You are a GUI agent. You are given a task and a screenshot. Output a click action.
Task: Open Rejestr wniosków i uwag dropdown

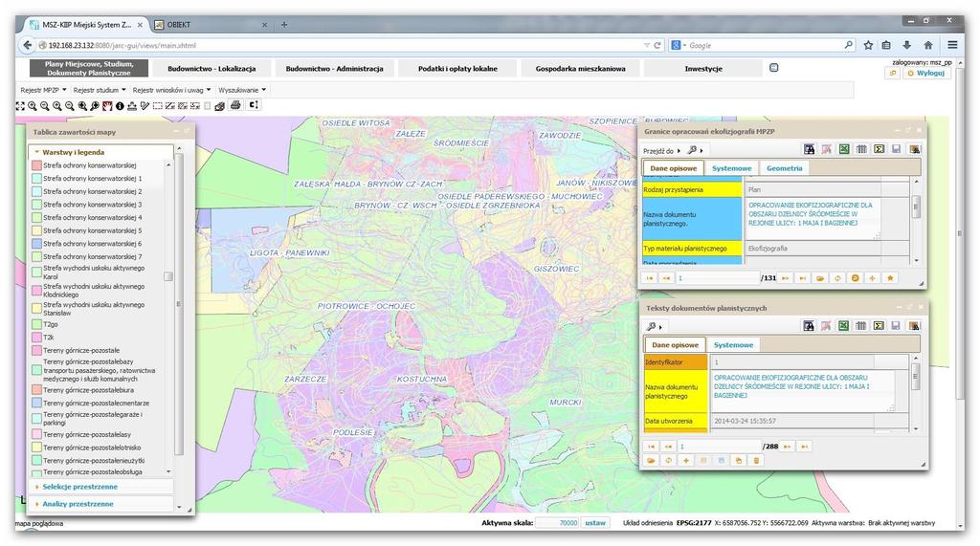pyautogui.click(x=171, y=90)
